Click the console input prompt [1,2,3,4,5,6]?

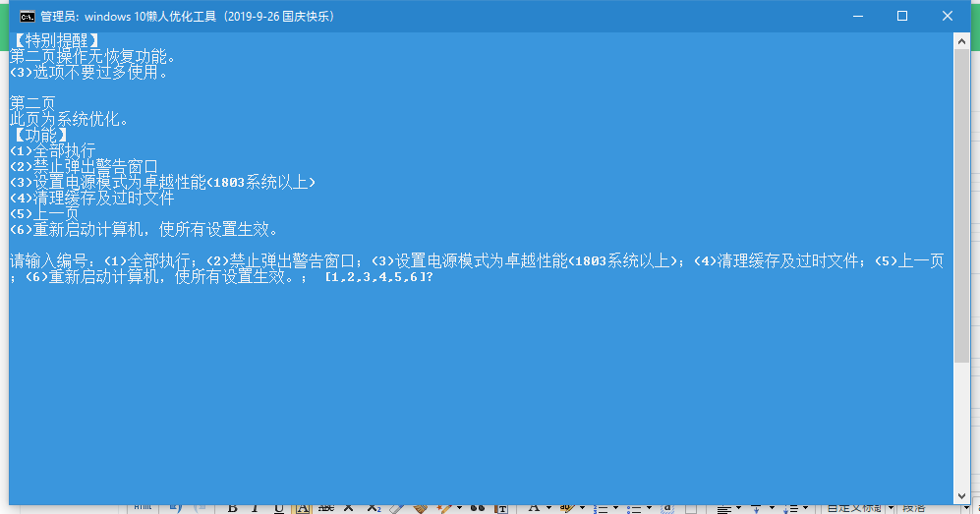pos(378,278)
